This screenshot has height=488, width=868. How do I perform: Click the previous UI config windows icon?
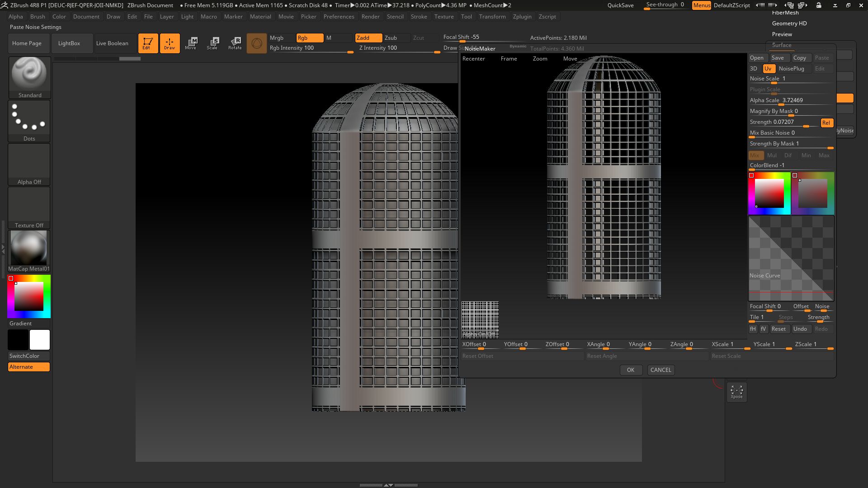790,5
